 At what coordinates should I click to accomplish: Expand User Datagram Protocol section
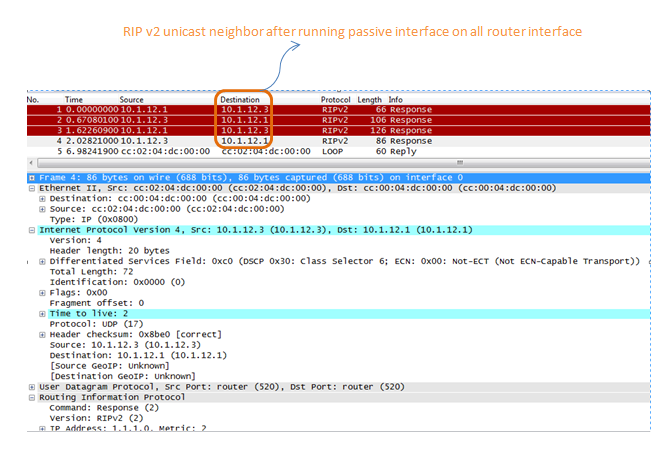point(32,387)
